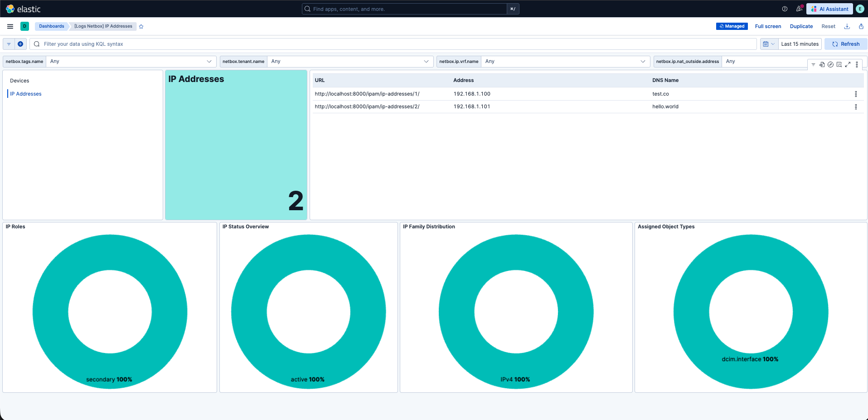
Task: Click the Duplicate dashboard button
Action: click(801, 26)
